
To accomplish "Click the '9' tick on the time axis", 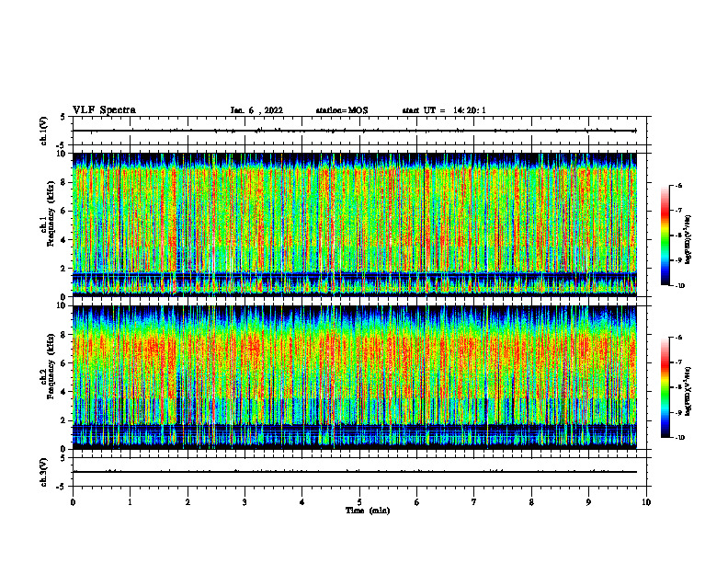I will tap(588, 502).
